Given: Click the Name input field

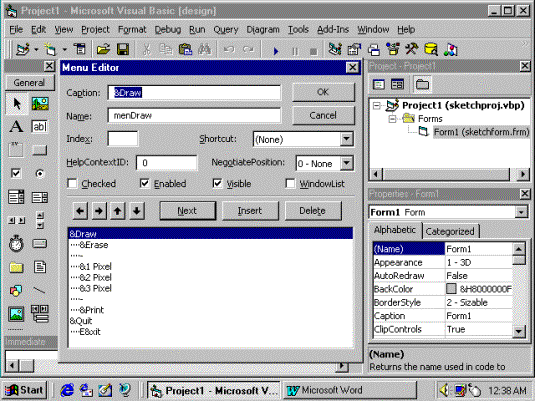Looking at the screenshot, I should [x=194, y=115].
